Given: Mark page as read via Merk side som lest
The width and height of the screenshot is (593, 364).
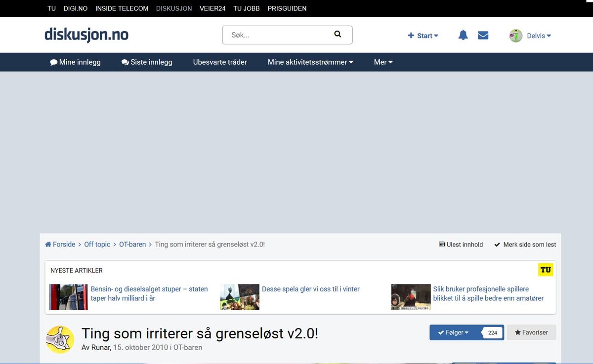Looking at the screenshot, I should pos(525,244).
